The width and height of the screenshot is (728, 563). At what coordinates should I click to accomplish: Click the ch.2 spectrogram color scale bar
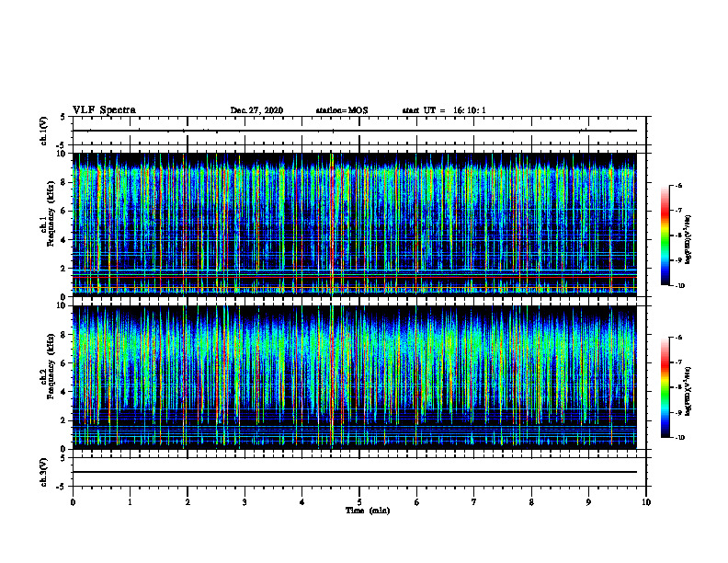(x=665, y=387)
